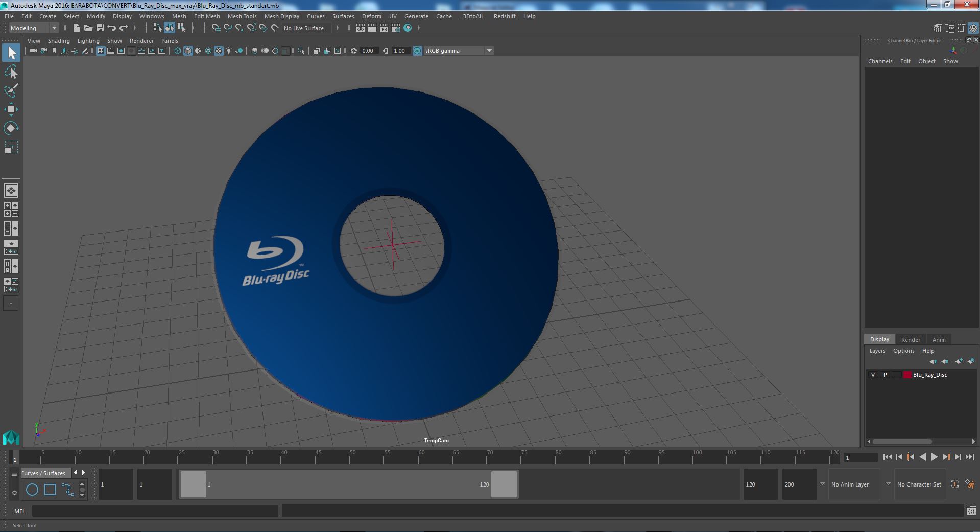Activate the Paint Selection tool
This screenshot has height=532, width=980.
coord(11,90)
